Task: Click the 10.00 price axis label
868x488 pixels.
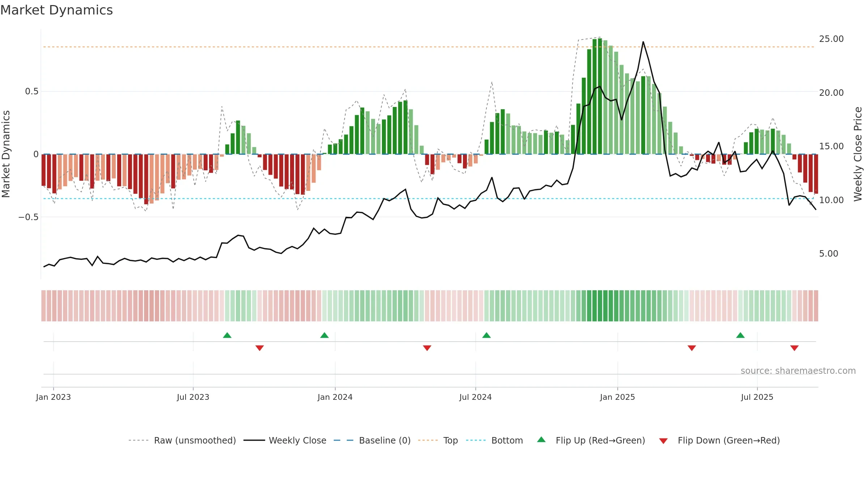Action: tap(831, 200)
